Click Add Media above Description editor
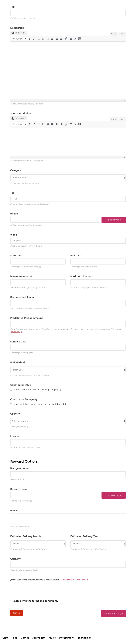136x644 pixels. 19,33
